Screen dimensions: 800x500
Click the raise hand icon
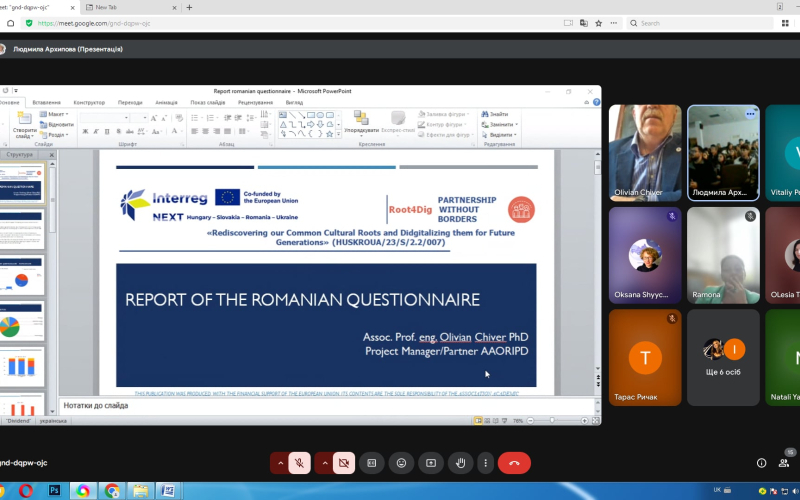tap(460, 463)
